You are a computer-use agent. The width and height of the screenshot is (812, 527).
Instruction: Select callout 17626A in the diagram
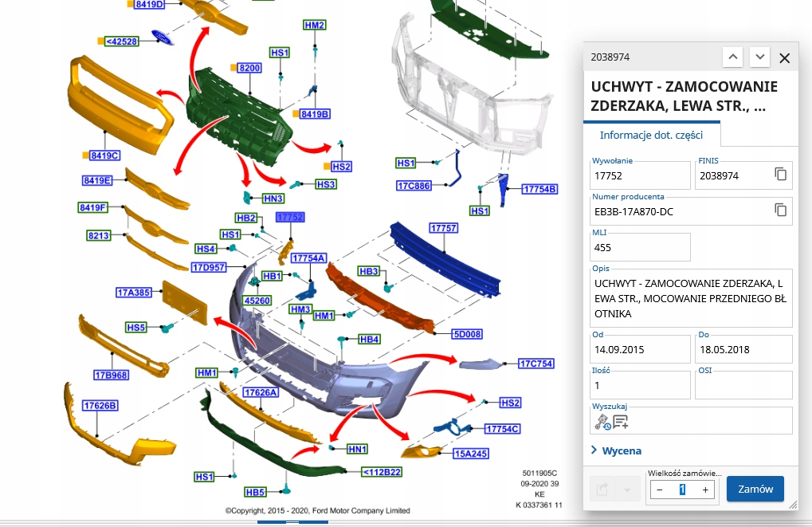261,393
